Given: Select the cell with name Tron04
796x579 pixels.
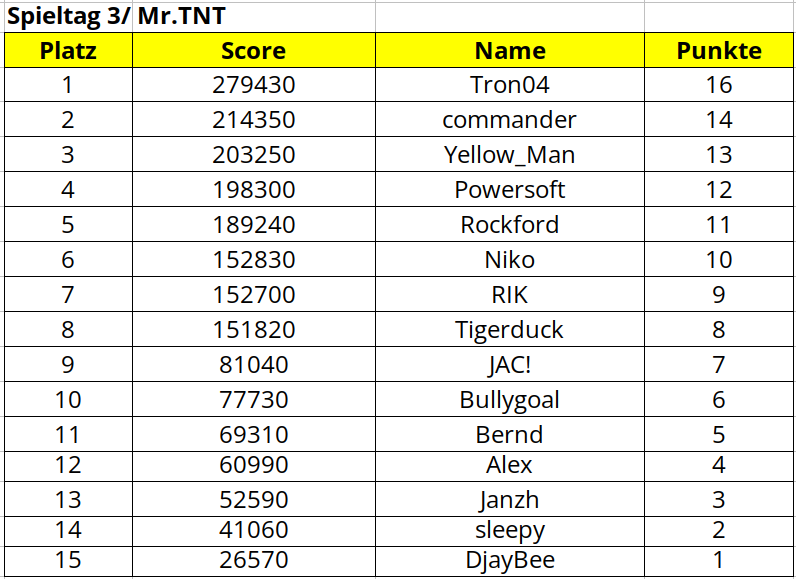Looking at the screenshot, I should [x=510, y=85].
